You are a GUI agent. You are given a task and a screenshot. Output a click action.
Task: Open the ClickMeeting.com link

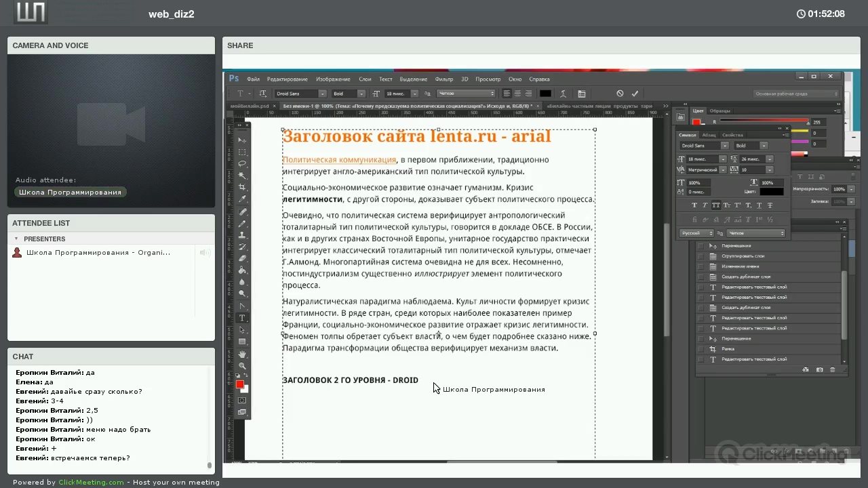tap(91, 483)
